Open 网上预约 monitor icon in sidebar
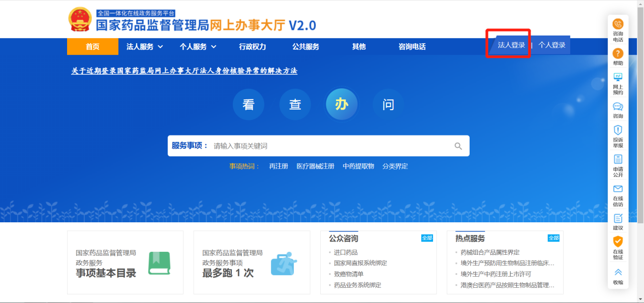Viewport: 644px width, 303px height. [618, 77]
